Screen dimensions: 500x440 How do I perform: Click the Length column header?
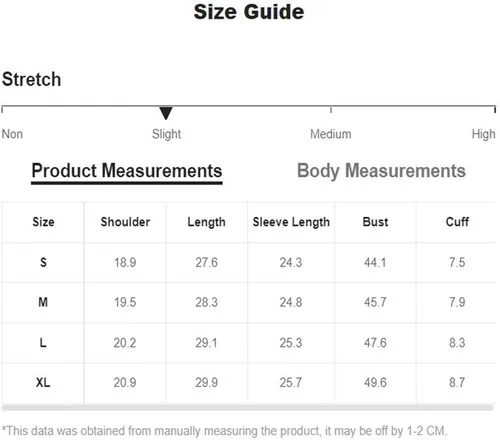pyautogui.click(x=206, y=222)
